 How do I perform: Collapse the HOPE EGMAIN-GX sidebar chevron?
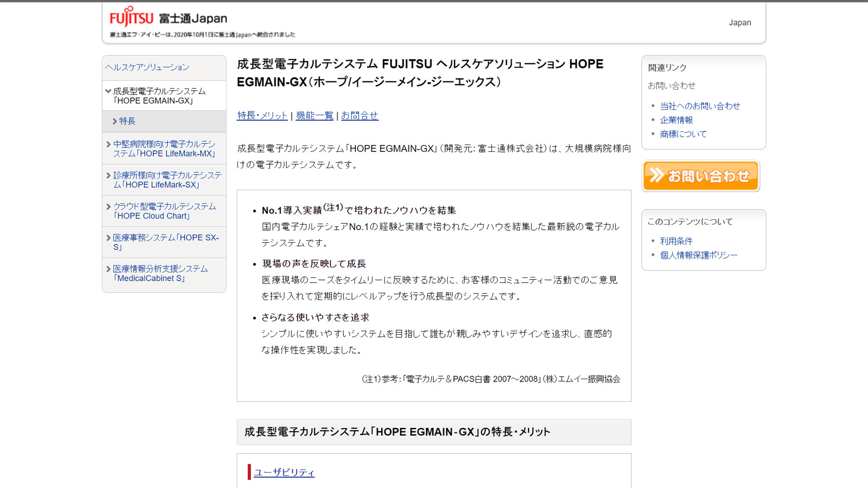(x=108, y=91)
